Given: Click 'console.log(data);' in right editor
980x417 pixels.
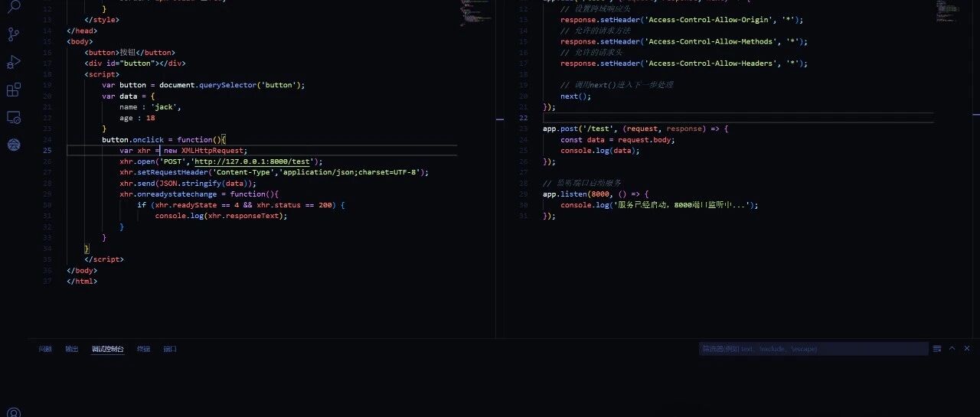Looking at the screenshot, I should point(600,151).
